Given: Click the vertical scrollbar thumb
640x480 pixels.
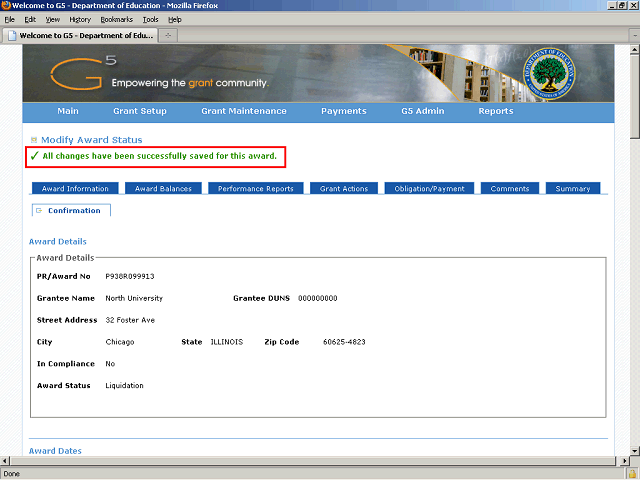Looking at the screenshot, I should [634, 97].
